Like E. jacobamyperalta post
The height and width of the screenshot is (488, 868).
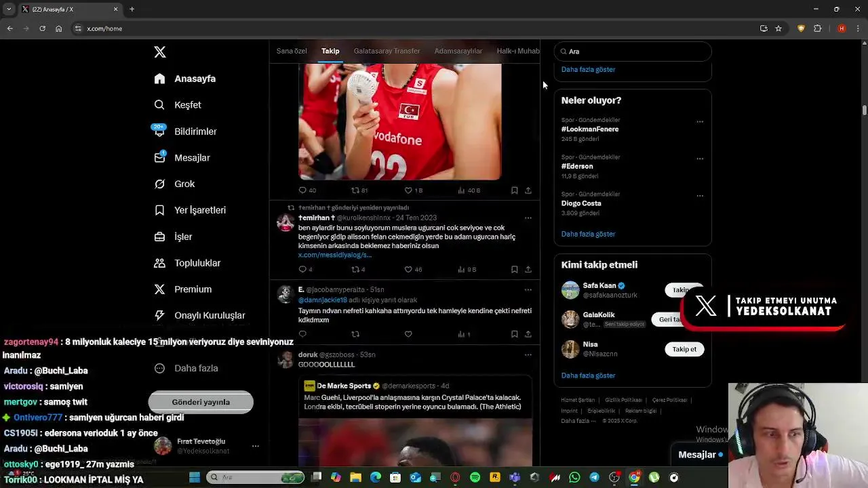[x=408, y=334]
